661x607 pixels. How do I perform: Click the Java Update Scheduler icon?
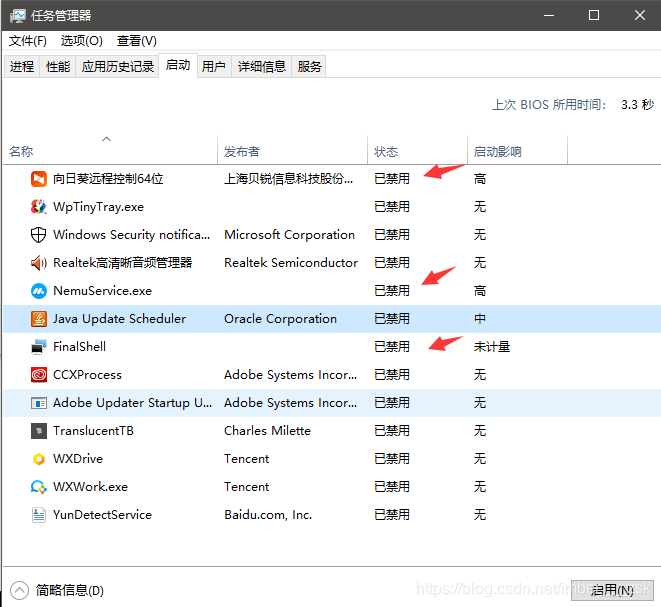tap(39, 319)
